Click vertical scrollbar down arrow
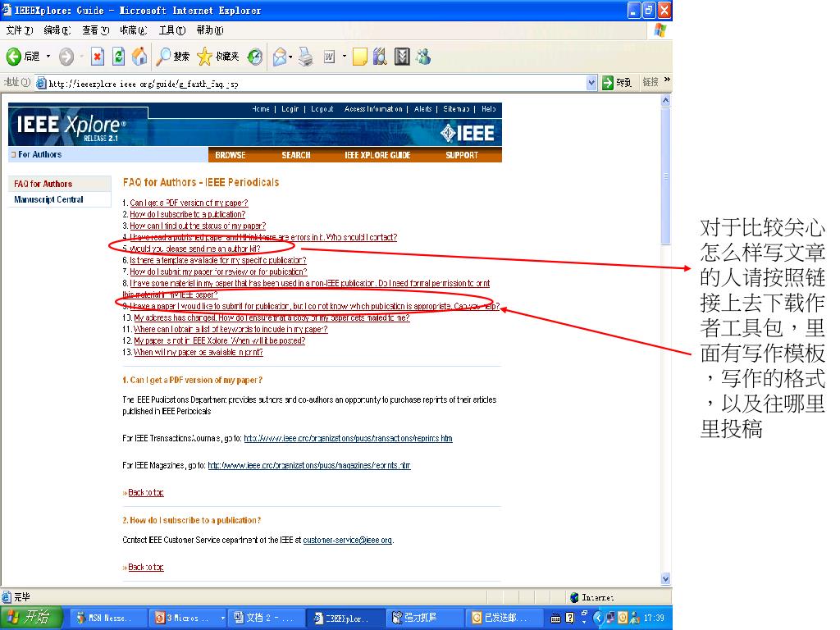840x630 pixels. click(665, 578)
